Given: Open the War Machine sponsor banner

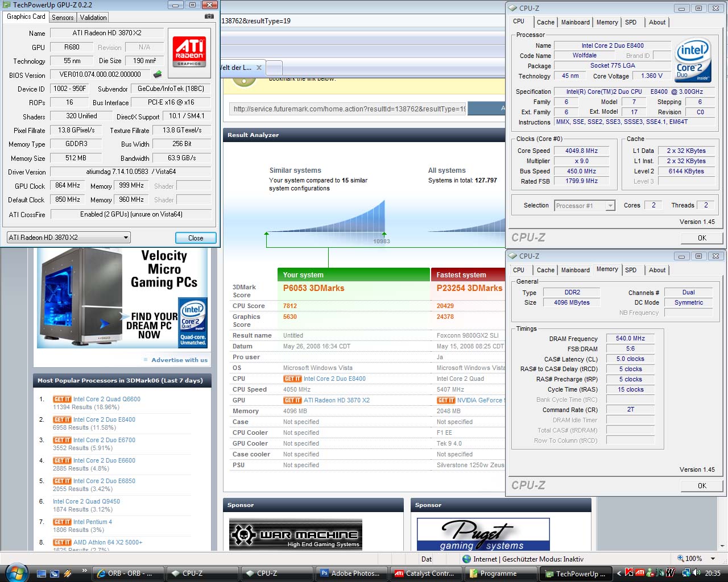Looking at the screenshot, I should 296,534.
